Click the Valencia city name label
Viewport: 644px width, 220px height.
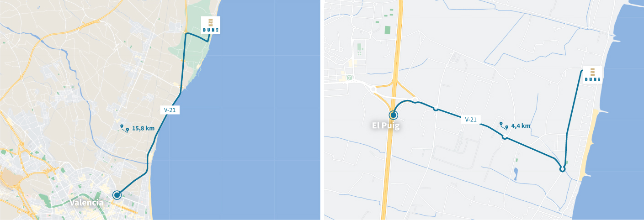(x=86, y=202)
